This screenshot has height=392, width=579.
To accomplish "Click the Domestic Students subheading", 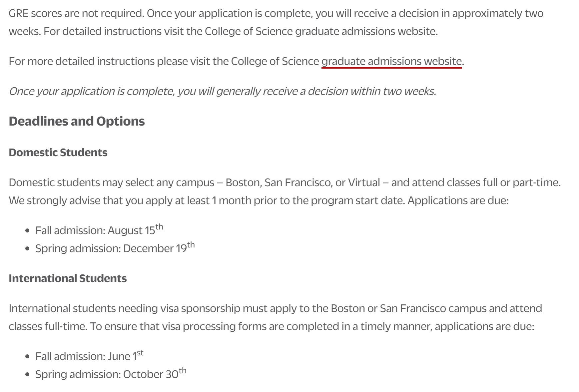I will [58, 153].
